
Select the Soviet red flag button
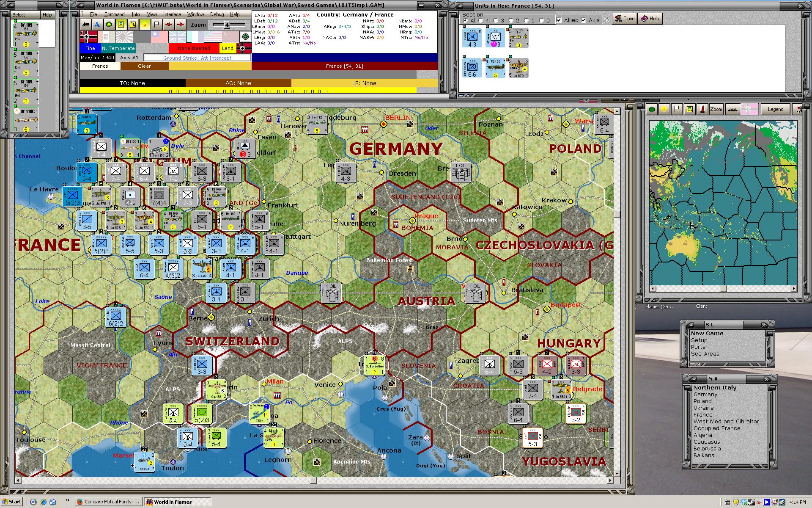[230, 37]
